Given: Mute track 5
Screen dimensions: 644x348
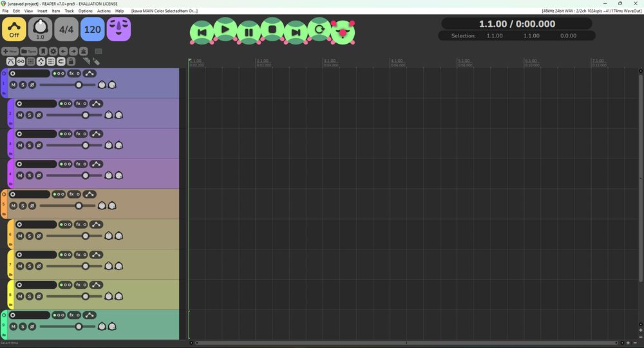Looking at the screenshot, I should pyautogui.click(x=13, y=206).
